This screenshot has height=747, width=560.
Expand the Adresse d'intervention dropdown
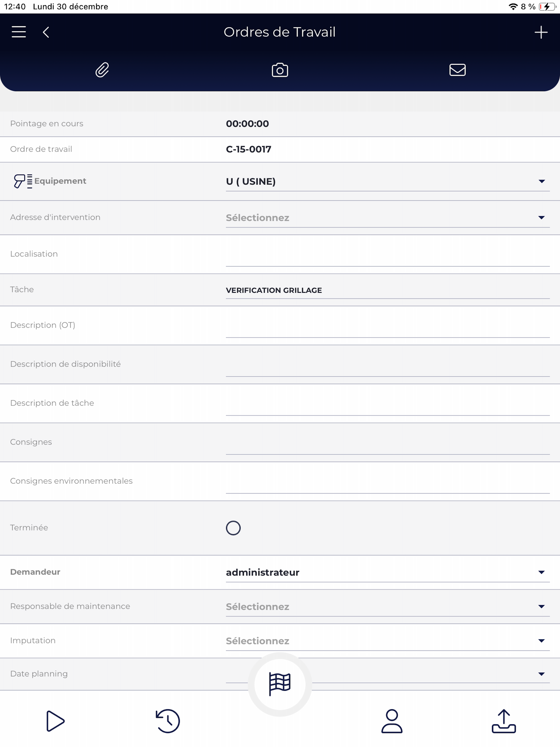point(387,218)
